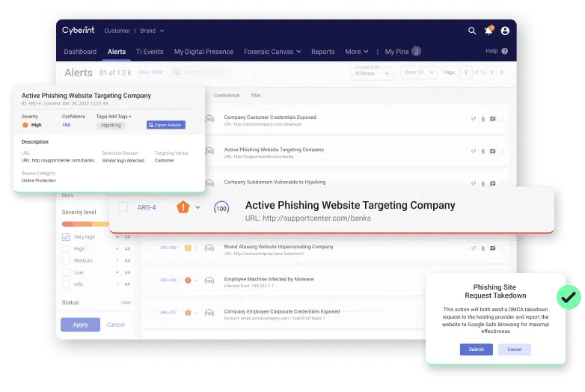Click the orange severity icon for ARG-4
Viewport: 585px width, 392px height.
point(183,207)
